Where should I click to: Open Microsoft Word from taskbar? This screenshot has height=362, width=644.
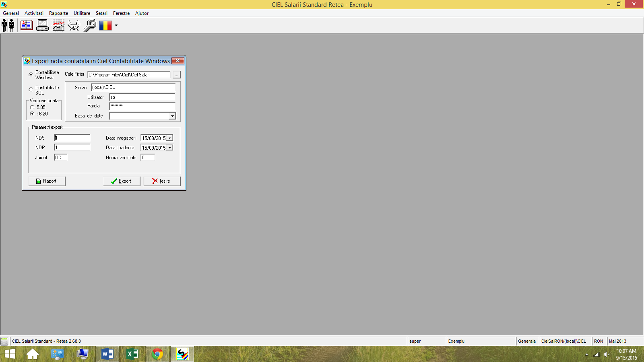point(107,354)
